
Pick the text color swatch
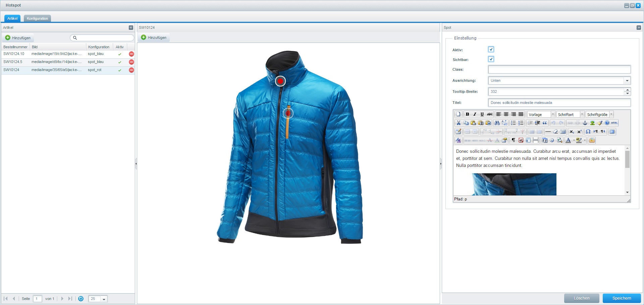click(x=568, y=140)
